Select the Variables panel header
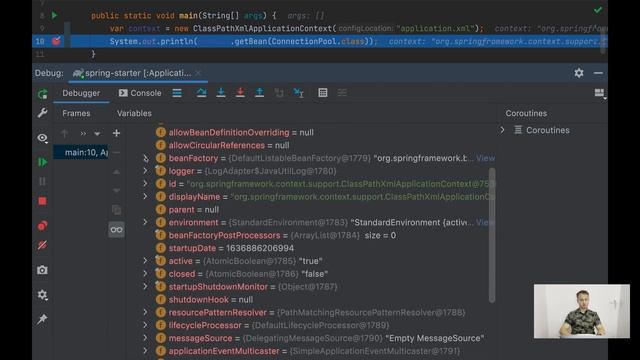 (x=134, y=113)
